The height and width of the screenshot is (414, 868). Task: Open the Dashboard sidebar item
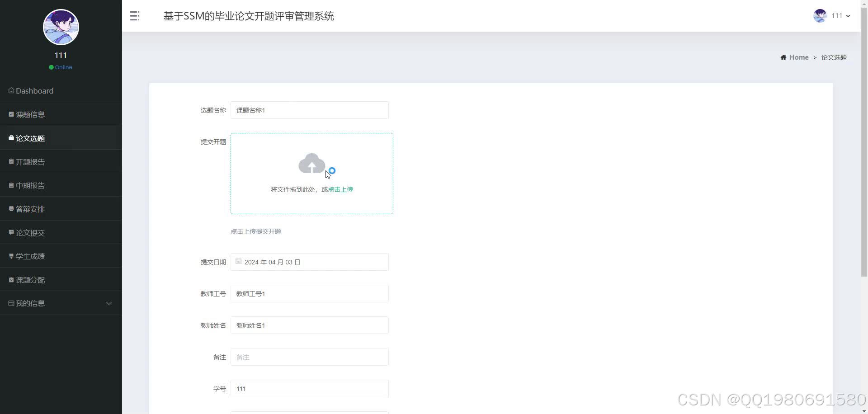point(34,90)
